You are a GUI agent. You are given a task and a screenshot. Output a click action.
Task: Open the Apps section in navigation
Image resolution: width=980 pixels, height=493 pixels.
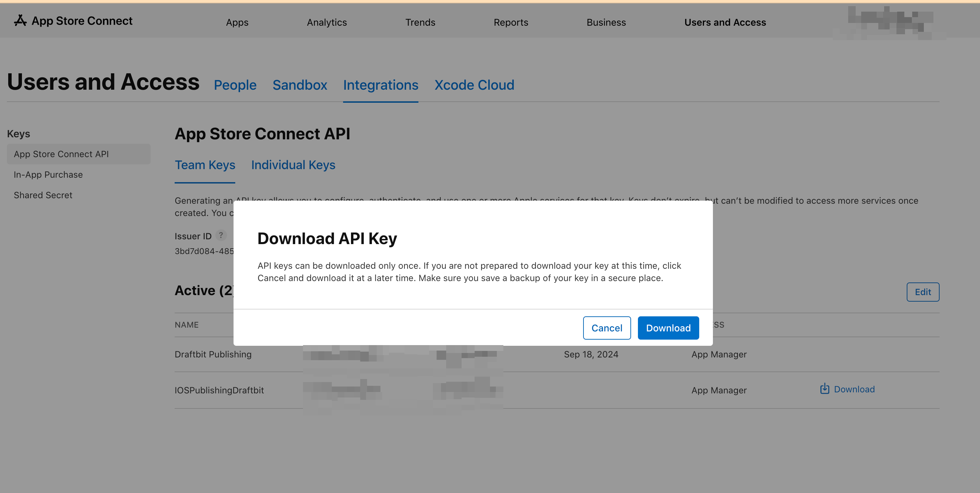[x=237, y=22]
